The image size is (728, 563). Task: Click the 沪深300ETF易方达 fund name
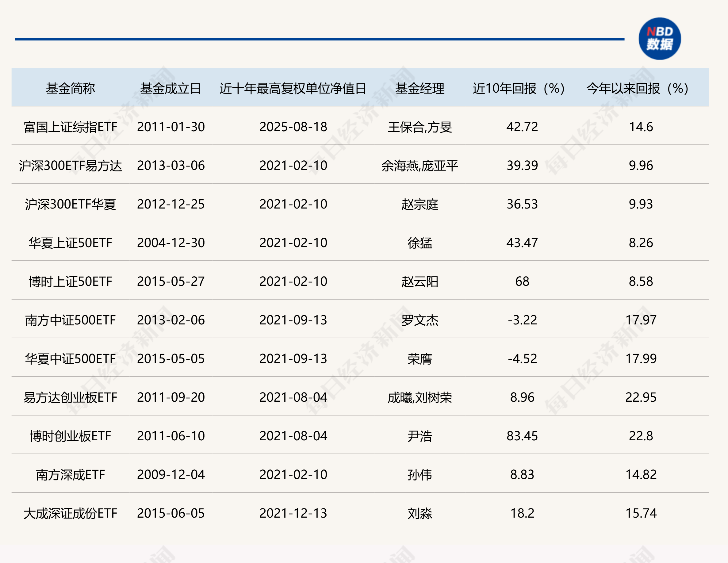(70, 166)
